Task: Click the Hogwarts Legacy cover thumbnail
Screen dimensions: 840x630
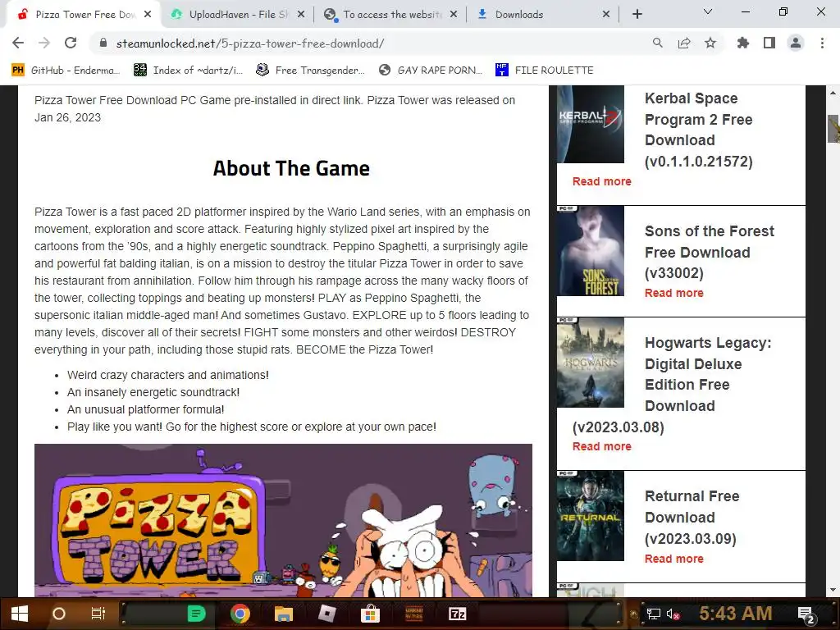Action: 591,362
